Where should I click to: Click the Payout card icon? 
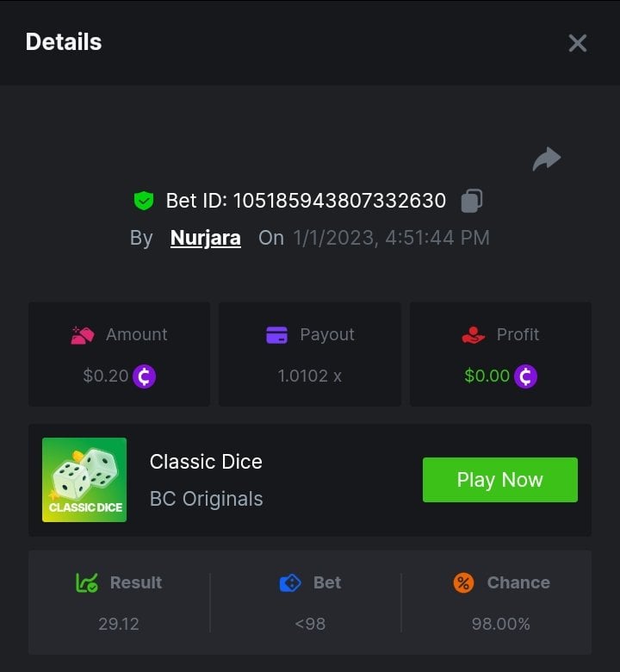pyautogui.click(x=276, y=335)
